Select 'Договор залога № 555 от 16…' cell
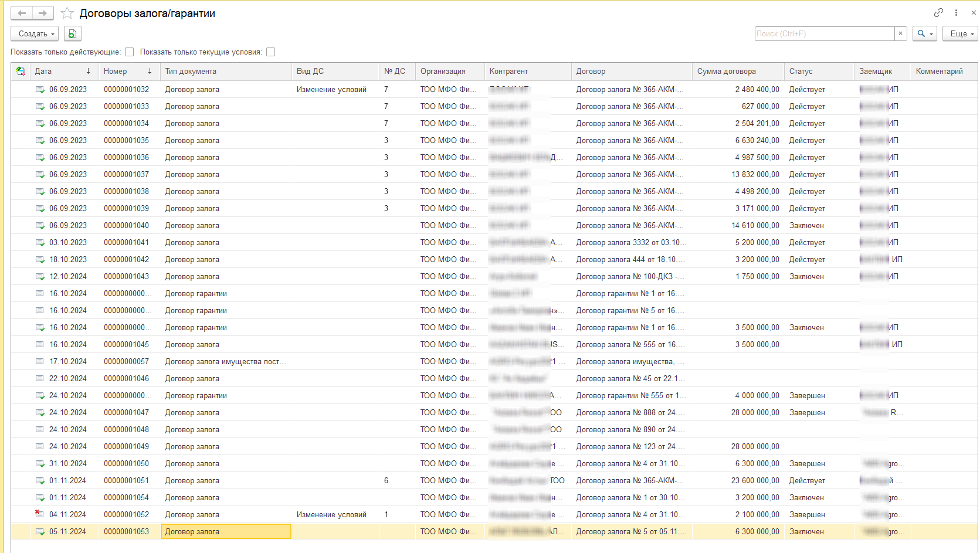 pos(632,344)
